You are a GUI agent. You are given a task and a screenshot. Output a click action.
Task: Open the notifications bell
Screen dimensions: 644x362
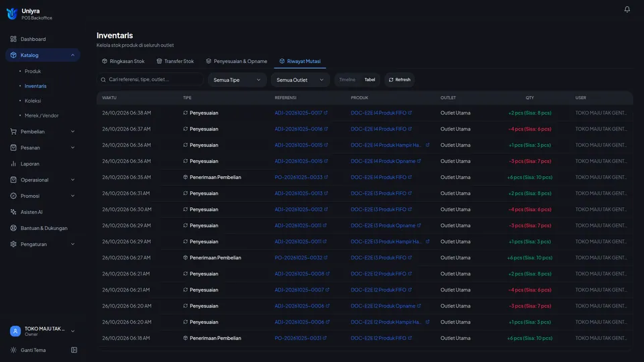click(x=627, y=9)
